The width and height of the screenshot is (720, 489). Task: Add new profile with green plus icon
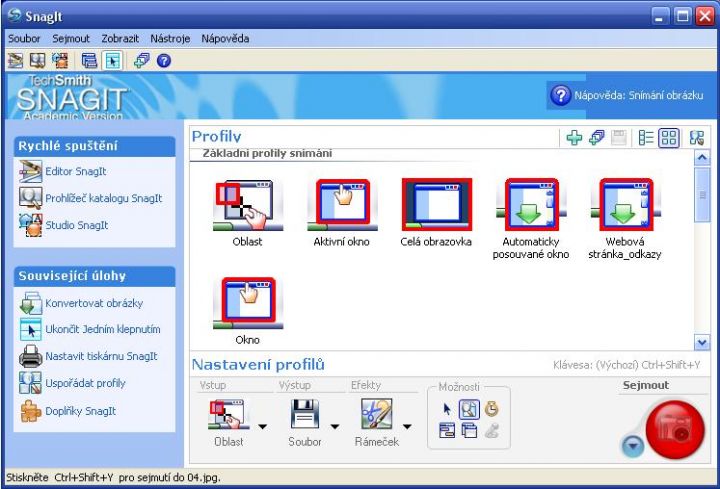pos(574,137)
